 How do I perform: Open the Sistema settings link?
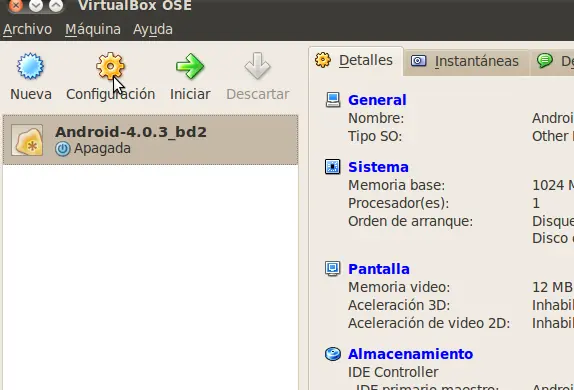[x=378, y=167]
